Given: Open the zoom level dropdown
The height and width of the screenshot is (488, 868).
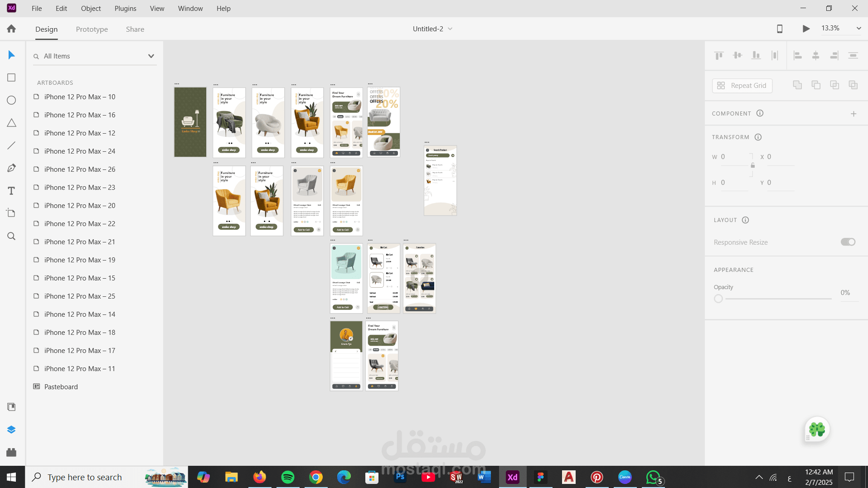Looking at the screenshot, I should pyautogui.click(x=858, y=28).
